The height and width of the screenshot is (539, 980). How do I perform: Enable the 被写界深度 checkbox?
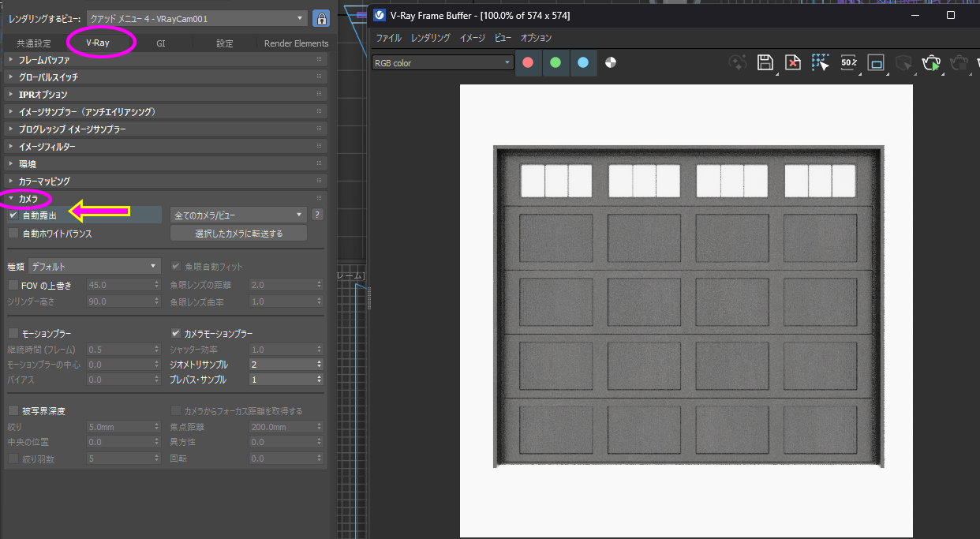[13, 410]
